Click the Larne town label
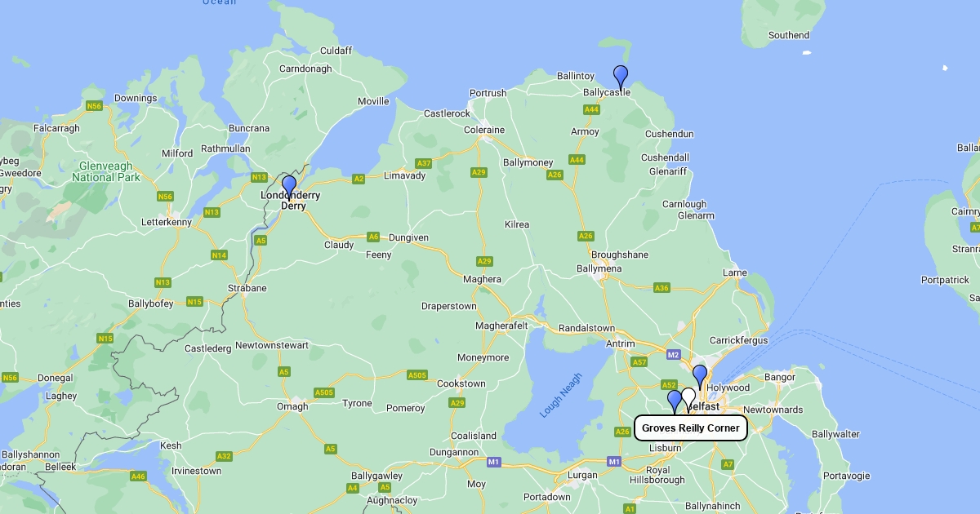The width and height of the screenshot is (980, 514). pos(735,273)
